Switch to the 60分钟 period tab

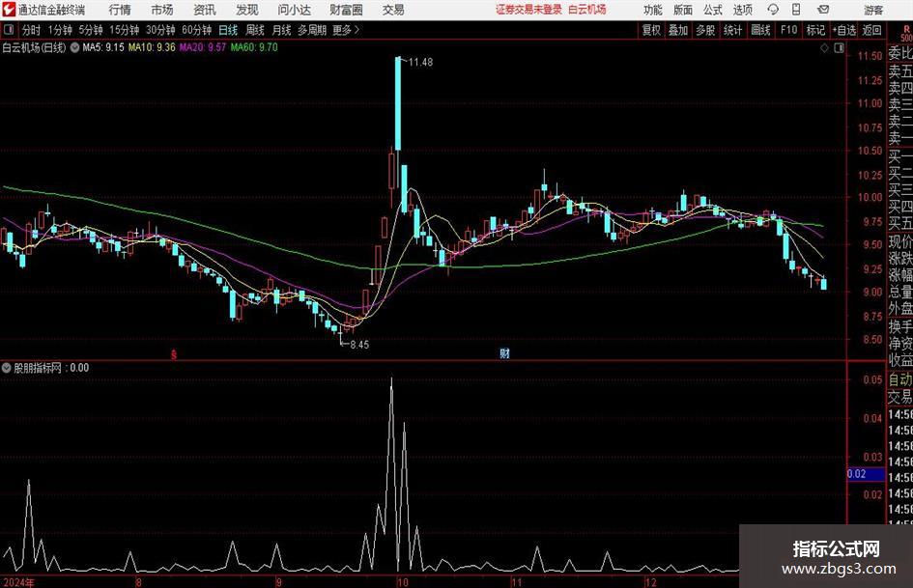tap(197, 30)
